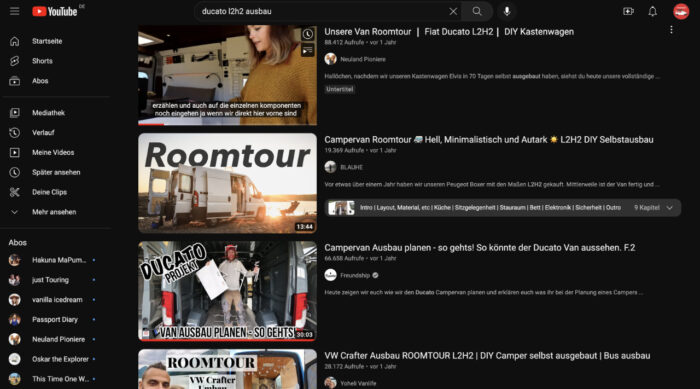Add Van Roomtour video to watch later
The width and height of the screenshot is (700, 389).
click(308, 34)
